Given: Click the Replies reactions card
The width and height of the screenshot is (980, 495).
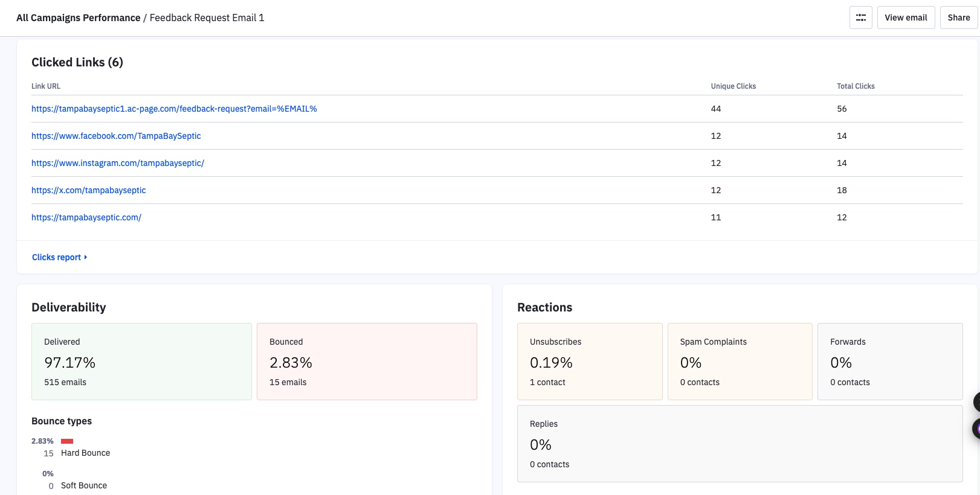Looking at the screenshot, I should 740,444.
